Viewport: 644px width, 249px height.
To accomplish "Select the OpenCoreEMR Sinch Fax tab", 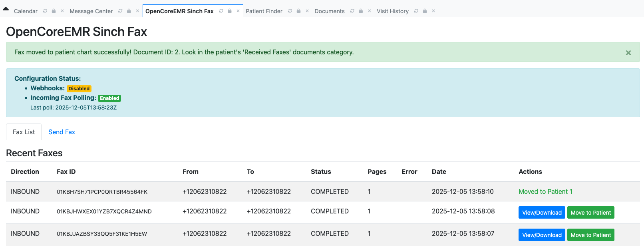I will tap(179, 11).
